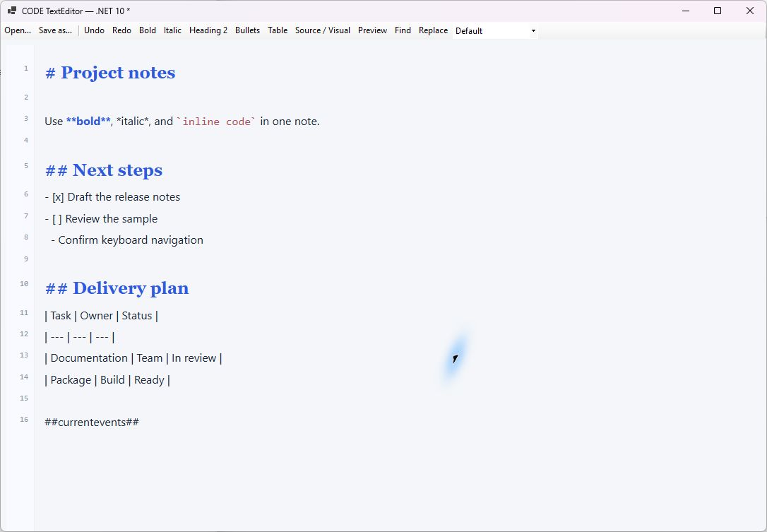Click the 'Status' table header cell
The height and width of the screenshot is (532, 767).
coord(137,316)
